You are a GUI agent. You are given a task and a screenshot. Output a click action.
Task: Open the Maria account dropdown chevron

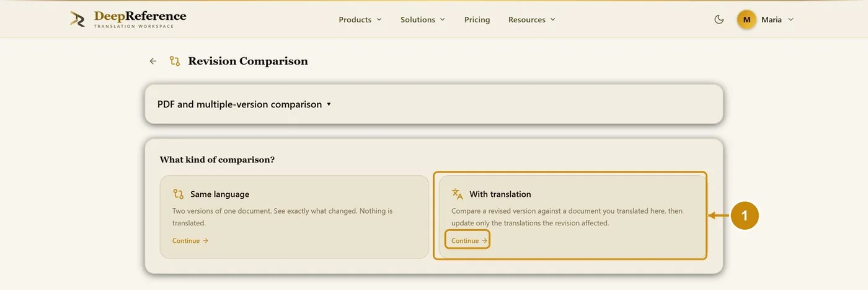coord(790,19)
